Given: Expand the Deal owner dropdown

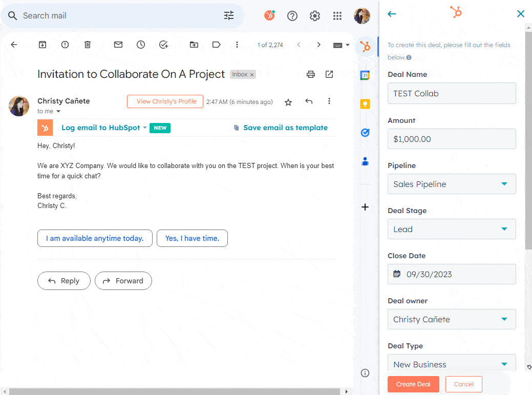Looking at the screenshot, I should pos(452,319).
